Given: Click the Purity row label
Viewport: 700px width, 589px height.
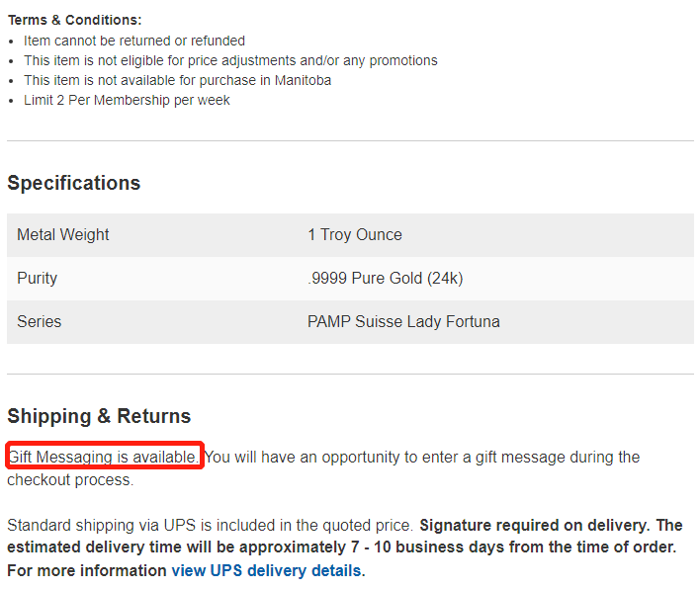Looking at the screenshot, I should pos(37,278).
